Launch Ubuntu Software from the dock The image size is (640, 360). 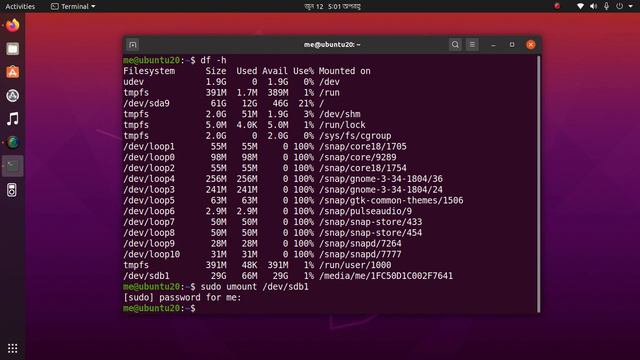tap(13, 72)
